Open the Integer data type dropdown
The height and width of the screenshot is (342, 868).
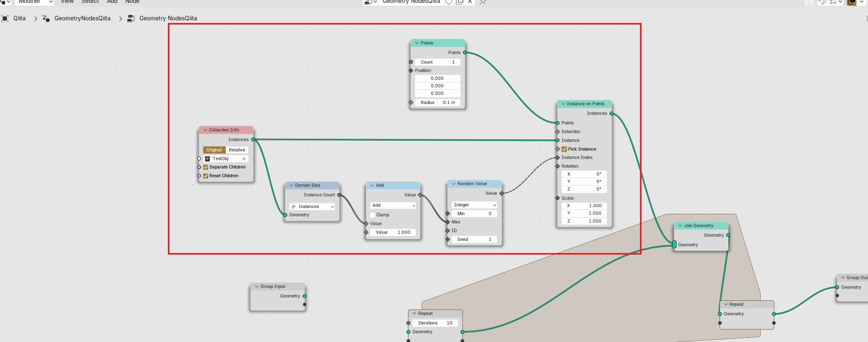coord(475,205)
